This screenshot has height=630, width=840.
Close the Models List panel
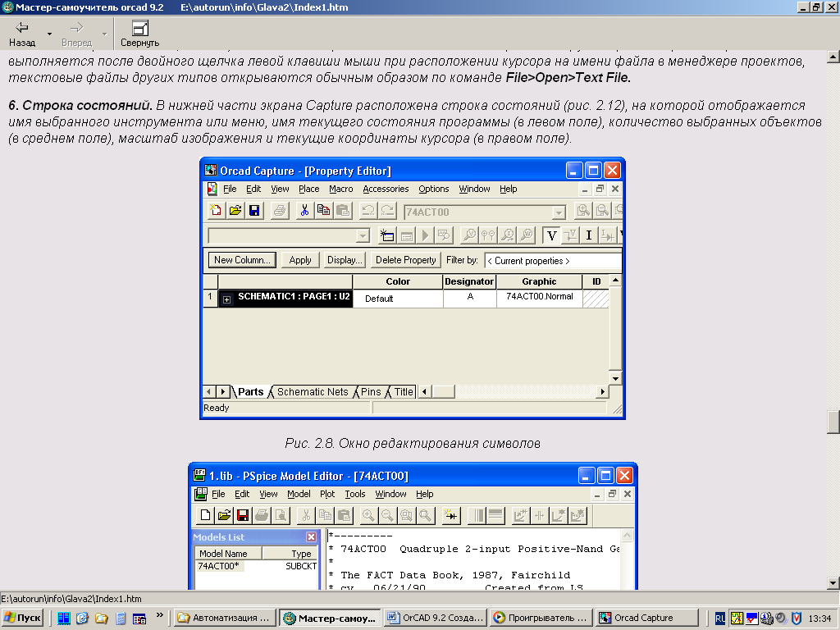click(311, 536)
